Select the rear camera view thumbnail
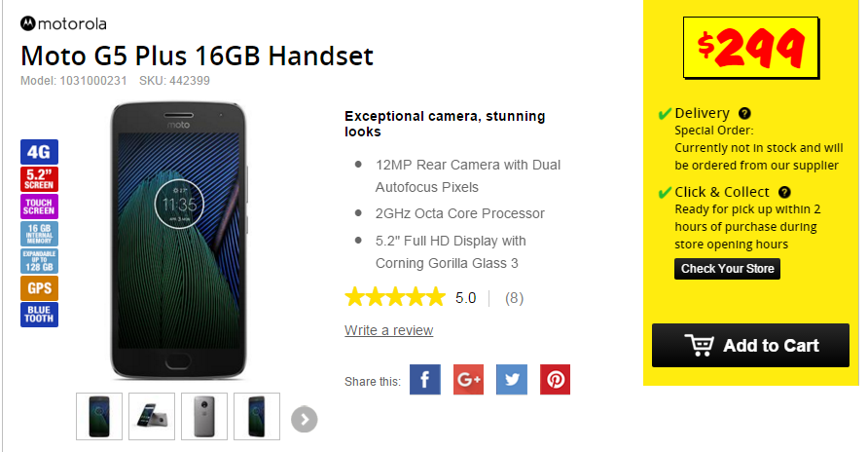Screen dimensions: 868x452 click(204, 417)
